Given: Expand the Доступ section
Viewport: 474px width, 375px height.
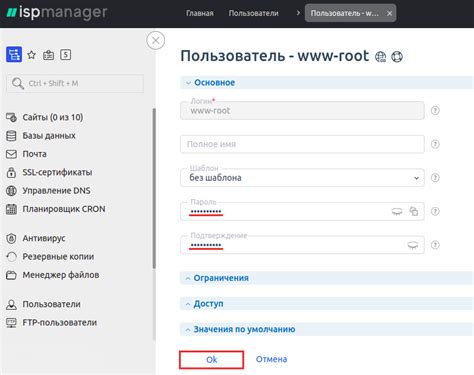Looking at the screenshot, I should (327, 304).
